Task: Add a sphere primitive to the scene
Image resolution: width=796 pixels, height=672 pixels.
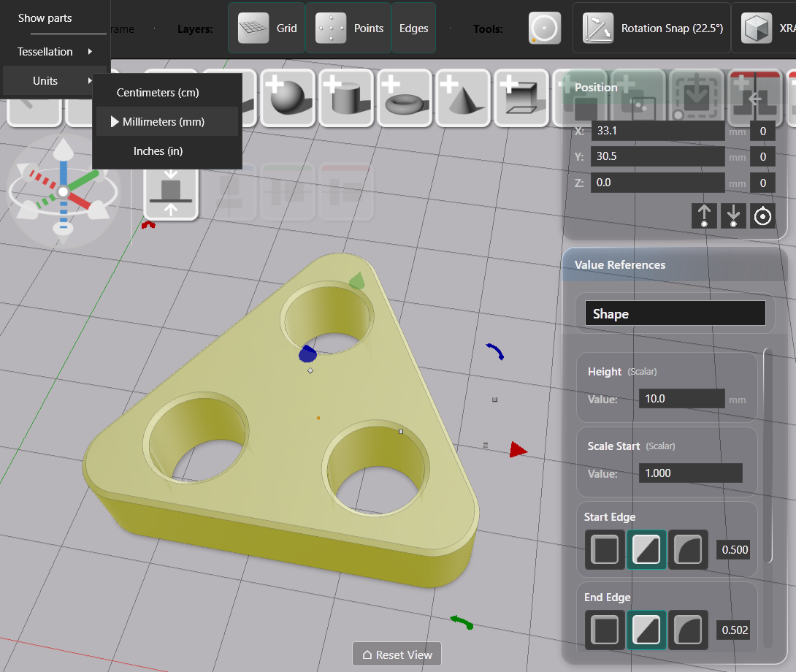Action: (286, 97)
